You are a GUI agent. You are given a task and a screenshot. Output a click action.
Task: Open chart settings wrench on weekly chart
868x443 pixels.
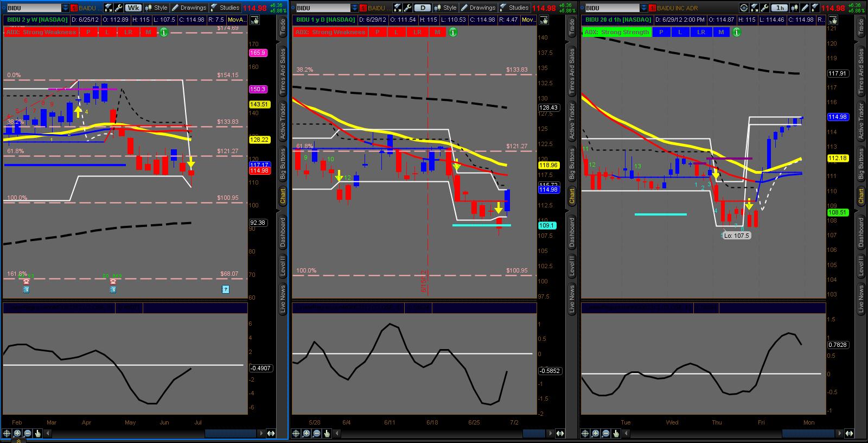click(x=118, y=8)
